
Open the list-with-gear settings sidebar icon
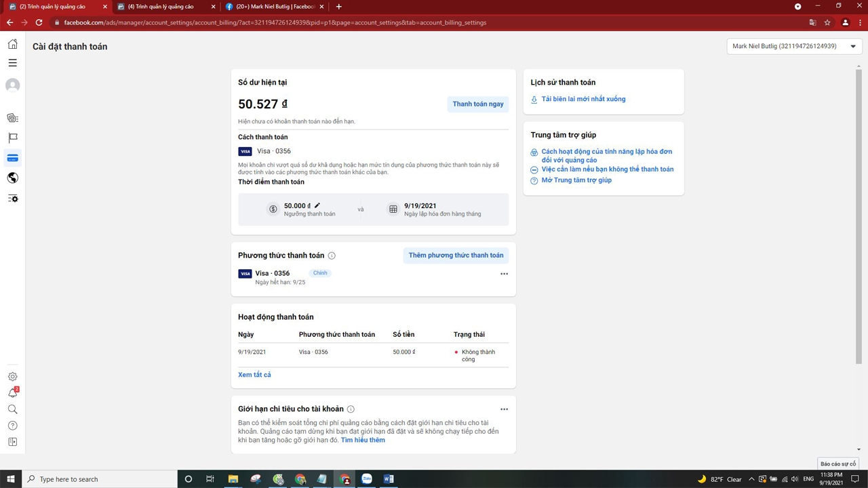(12, 199)
